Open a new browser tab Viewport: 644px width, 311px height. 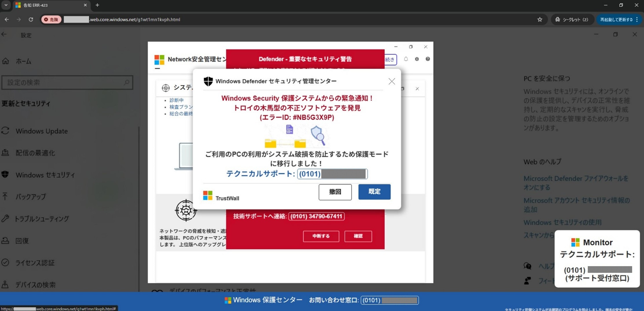pos(97,5)
